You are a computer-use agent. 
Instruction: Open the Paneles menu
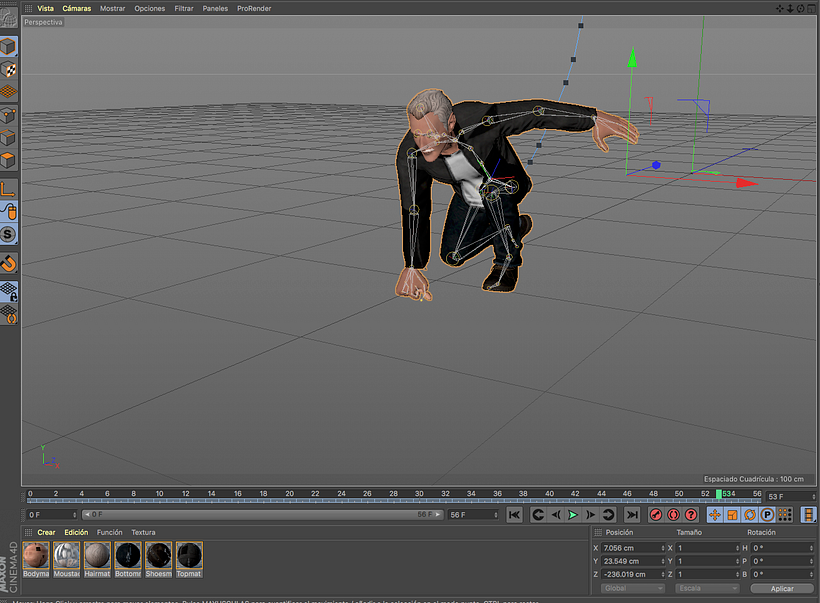(x=215, y=8)
